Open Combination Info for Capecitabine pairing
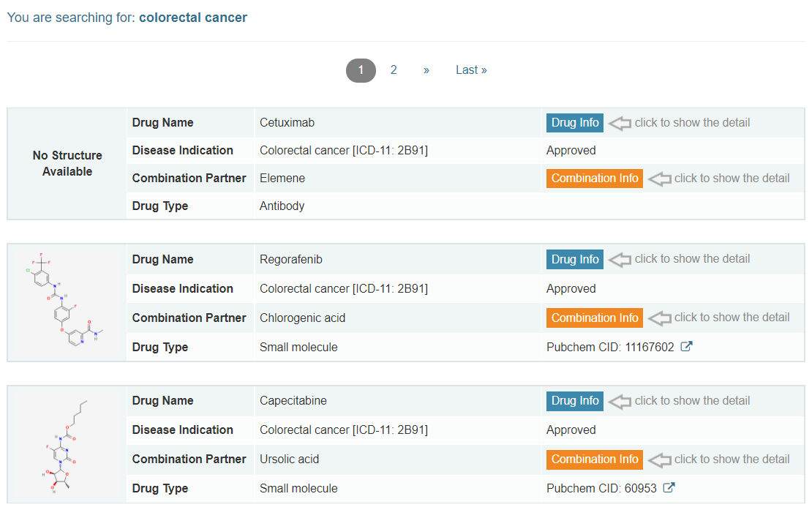 [594, 460]
